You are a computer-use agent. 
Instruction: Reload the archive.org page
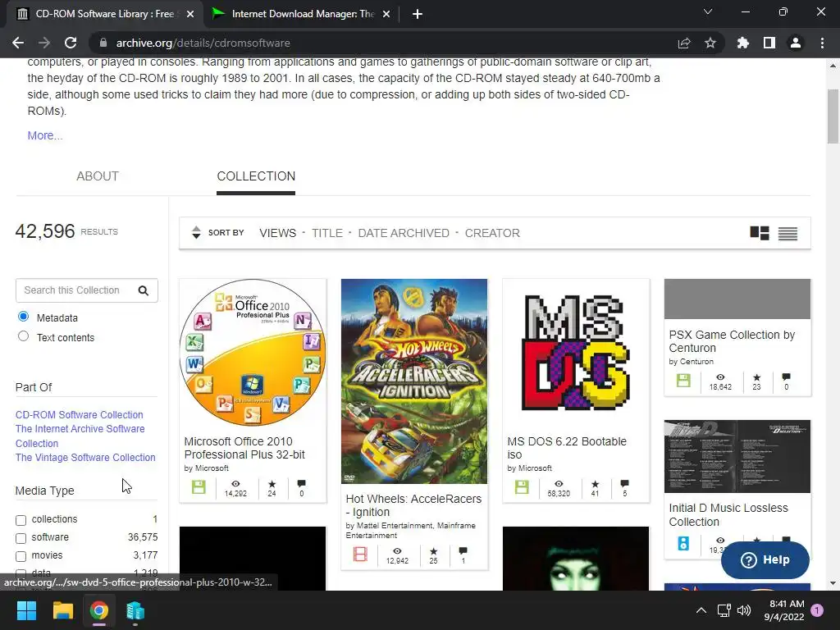pyautogui.click(x=71, y=43)
